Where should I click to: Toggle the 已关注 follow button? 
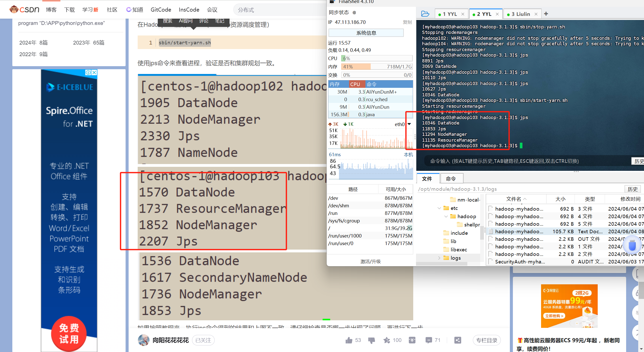[x=203, y=340]
